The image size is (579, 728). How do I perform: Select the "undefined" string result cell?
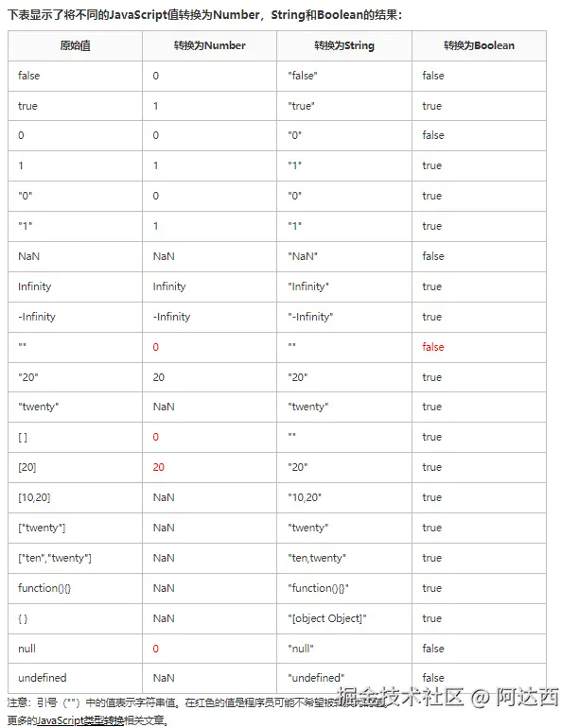coord(316,678)
